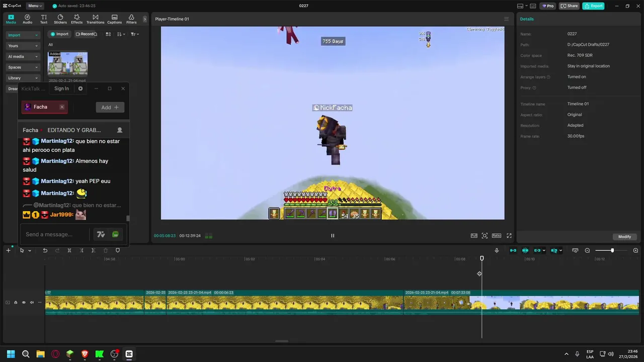Screen dimensions: 644x362
Task: Click the Import media button
Action: coord(59,34)
